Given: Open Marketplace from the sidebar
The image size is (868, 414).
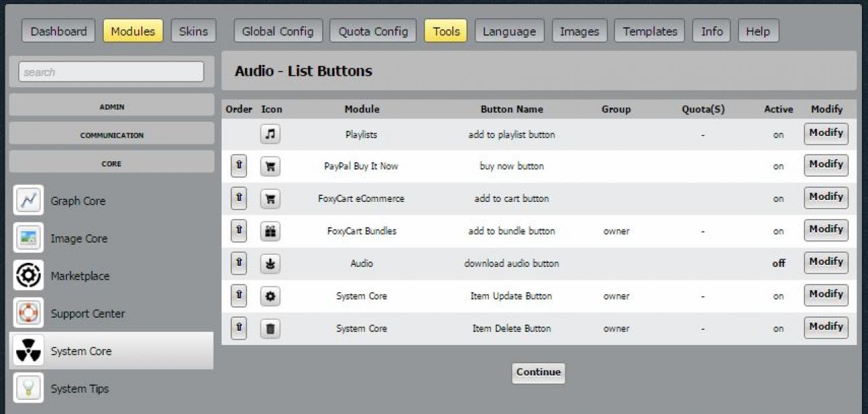Looking at the screenshot, I should tap(79, 276).
